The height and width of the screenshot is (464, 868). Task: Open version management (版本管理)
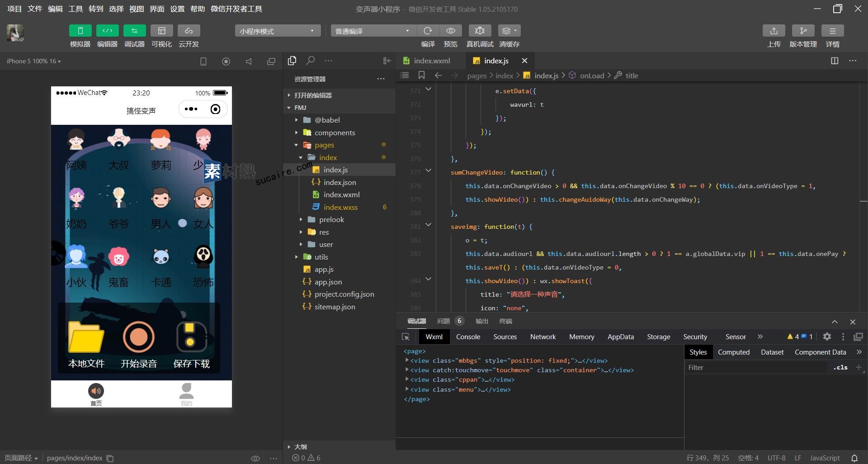(x=803, y=31)
